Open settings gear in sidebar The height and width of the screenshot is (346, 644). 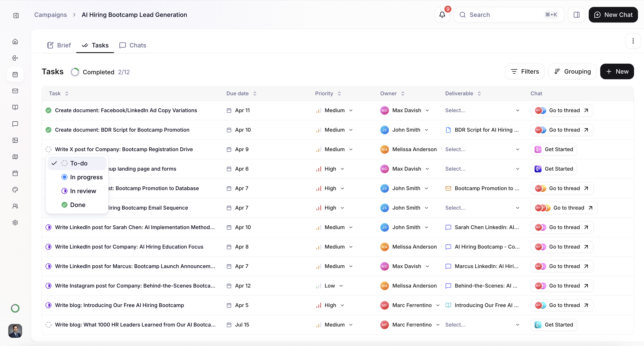(x=15, y=223)
